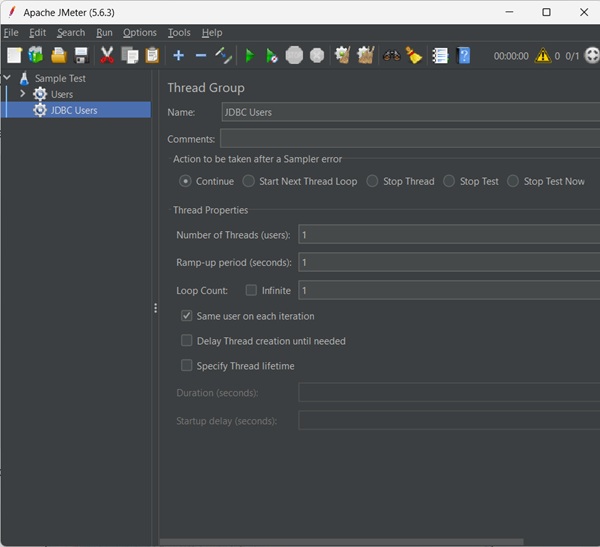Select the Sample Test root node
Screen dimensions: 600x547
coord(60,78)
